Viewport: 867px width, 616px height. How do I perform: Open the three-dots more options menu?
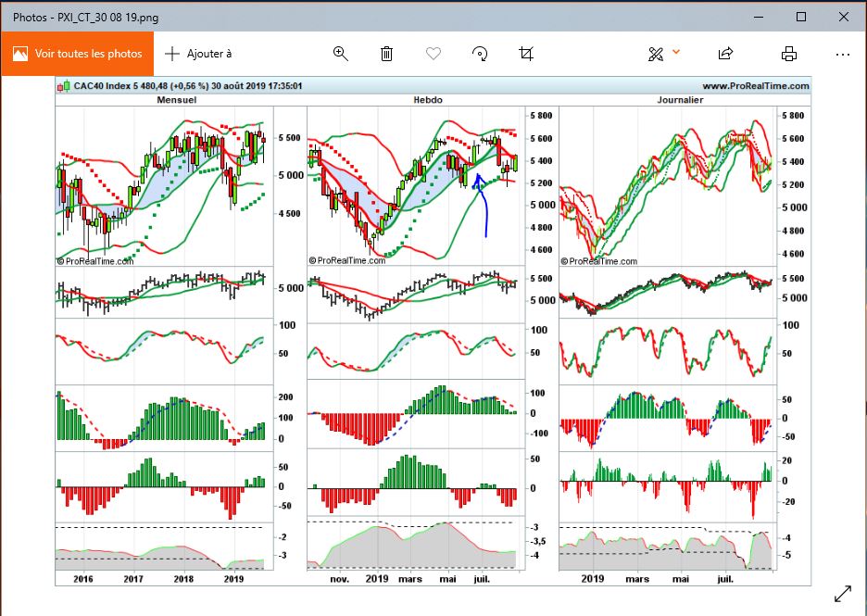[x=842, y=54]
